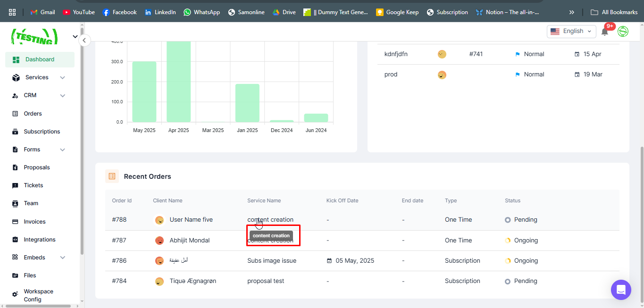Click the Embeds sidebar icon
Viewport: 644px width, 308px height.
click(x=15, y=258)
